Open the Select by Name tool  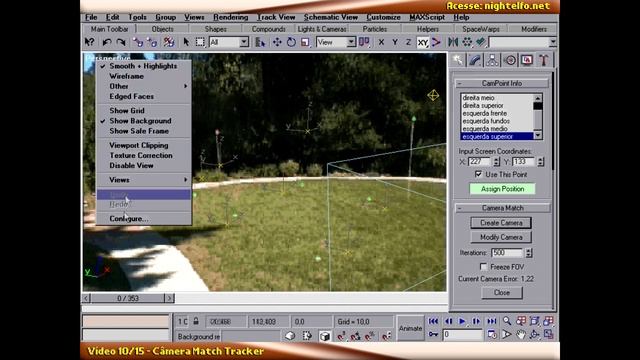click(x=260, y=42)
